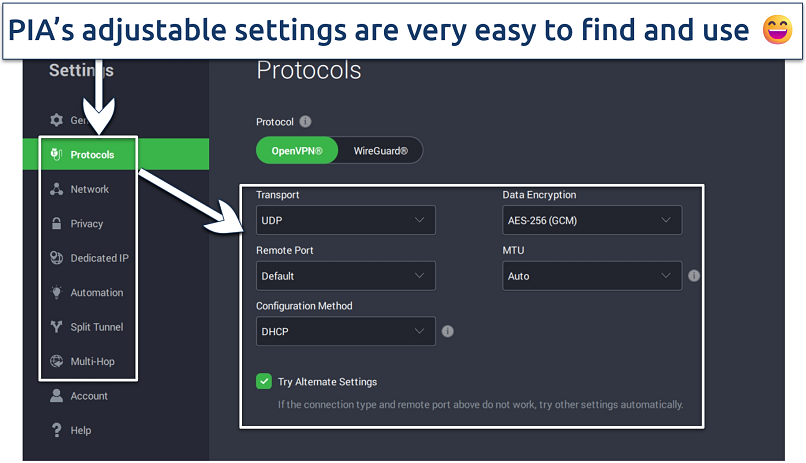Expand the Configuration Method DHCP dropdown
The height and width of the screenshot is (463, 806).
click(x=345, y=331)
